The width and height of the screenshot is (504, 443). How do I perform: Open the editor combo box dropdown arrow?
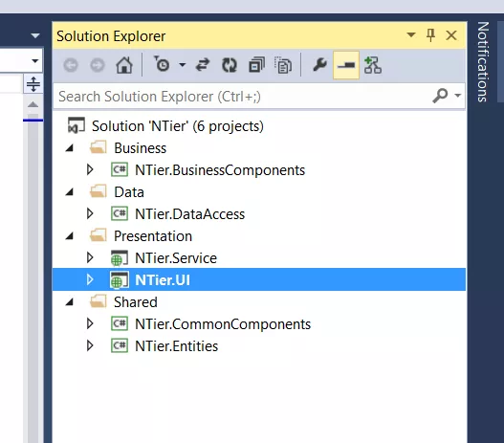pyautogui.click(x=35, y=60)
